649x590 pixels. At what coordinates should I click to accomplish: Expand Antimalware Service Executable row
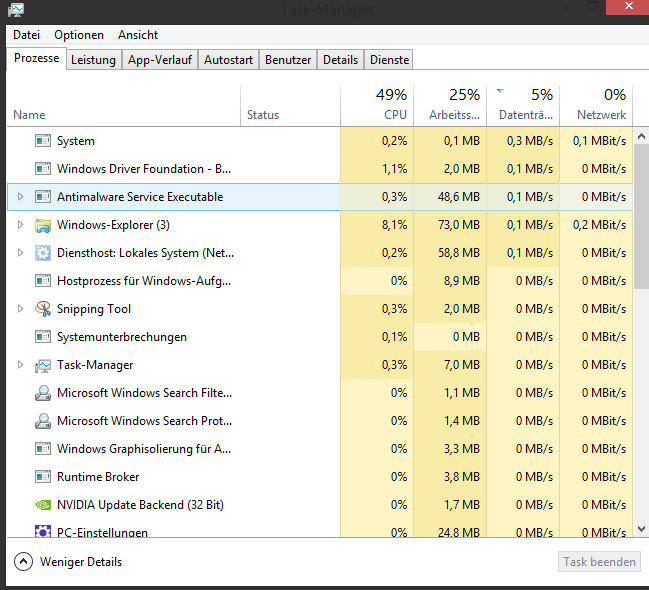click(20, 197)
